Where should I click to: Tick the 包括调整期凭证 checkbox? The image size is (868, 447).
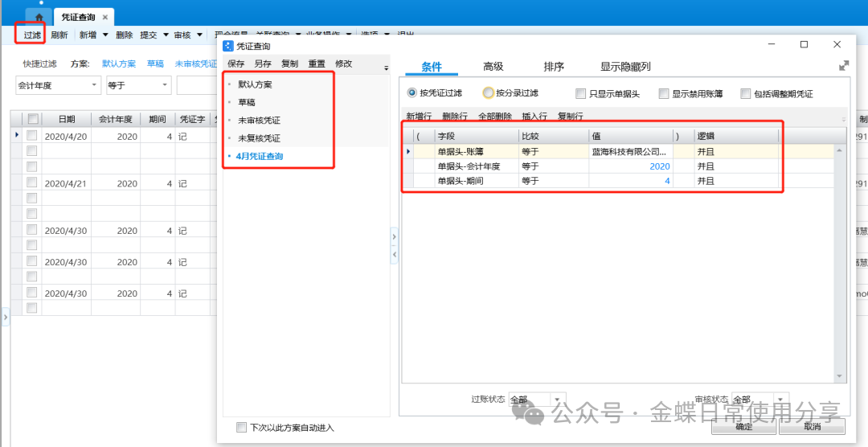point(746,93)
